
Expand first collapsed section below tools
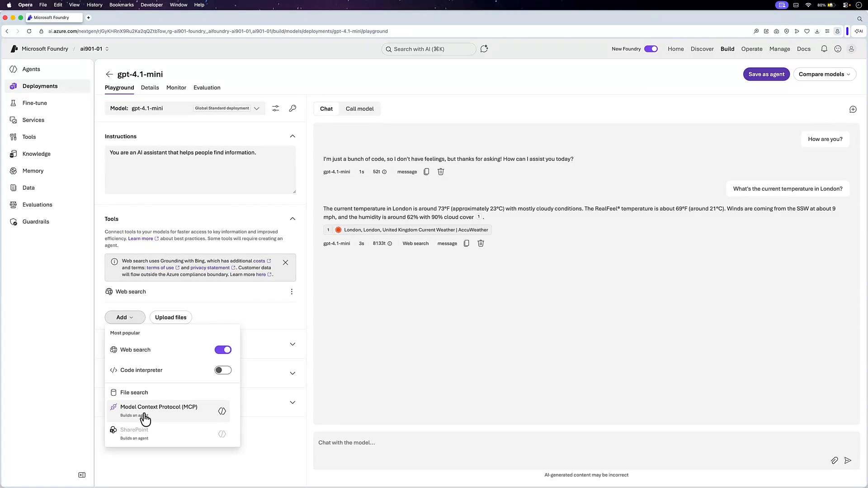292,344
